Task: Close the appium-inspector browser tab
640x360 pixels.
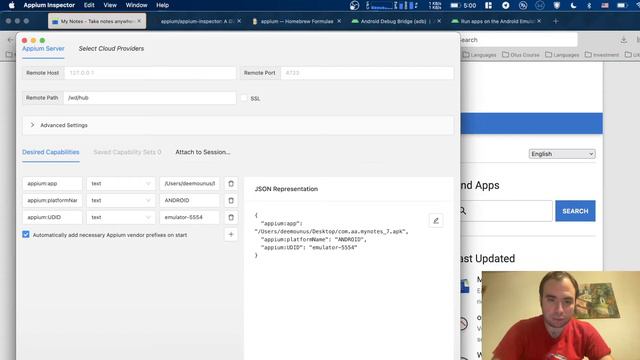Action: [x=239, y=21]
